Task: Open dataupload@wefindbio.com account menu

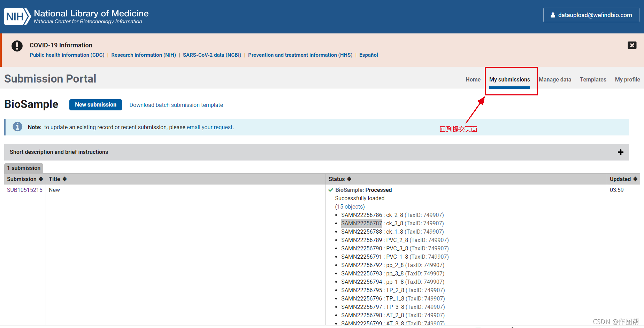Action: click(x=591, y=15)
